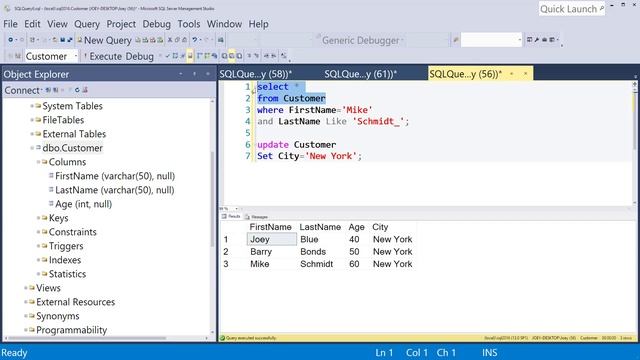Click Specify Values for Template Parameters icon
This screenshot has height=360, width=640.
[283, 56]
